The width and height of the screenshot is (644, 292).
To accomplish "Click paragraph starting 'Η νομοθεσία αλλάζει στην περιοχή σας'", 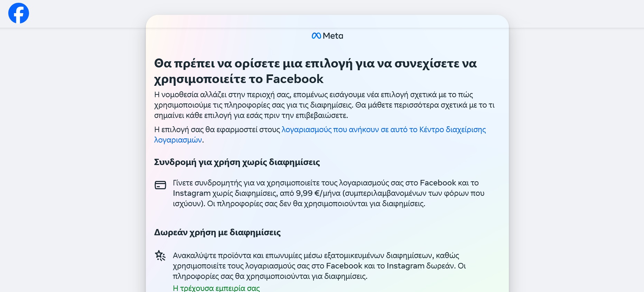I will pyautogui.click(x=324, y=105).
